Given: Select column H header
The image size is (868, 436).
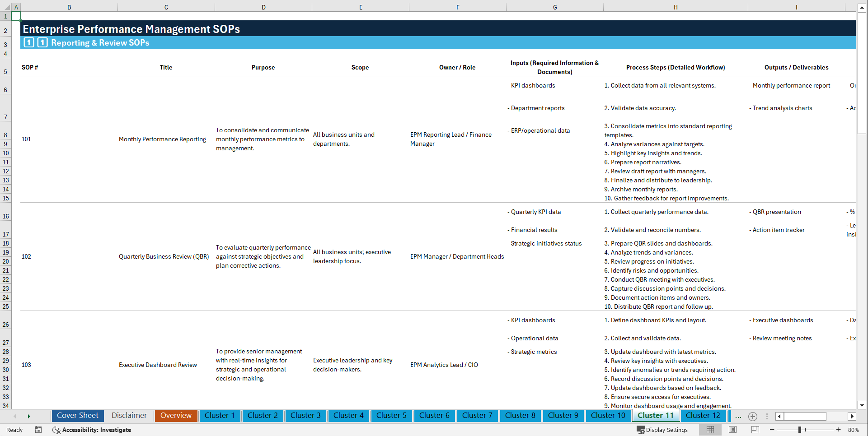Looking at the screenshot, I should tap(675, 7).
